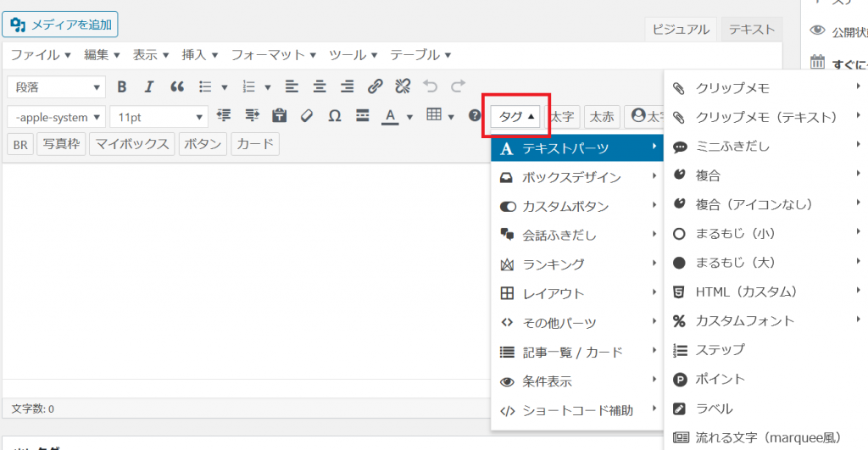Open the テーブル menu

click(420, 55)
